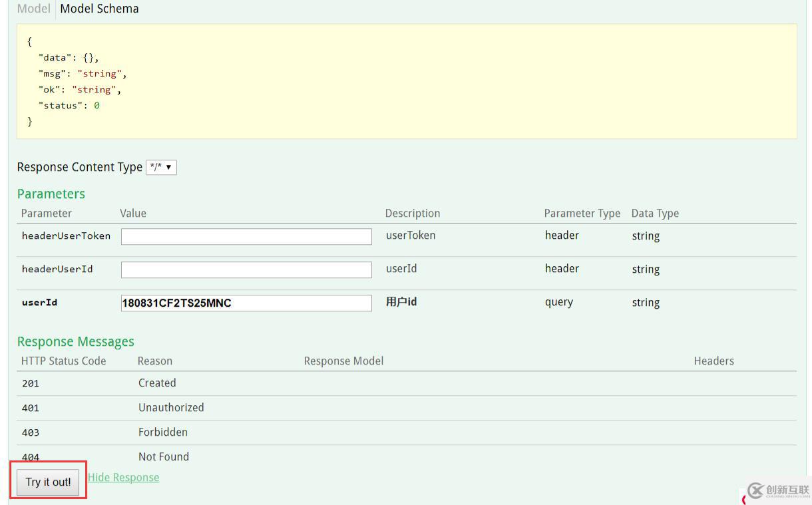Viewport: 812px width, 505px height.
Task: Click the Hide Response link
Action: click(123, 478)
